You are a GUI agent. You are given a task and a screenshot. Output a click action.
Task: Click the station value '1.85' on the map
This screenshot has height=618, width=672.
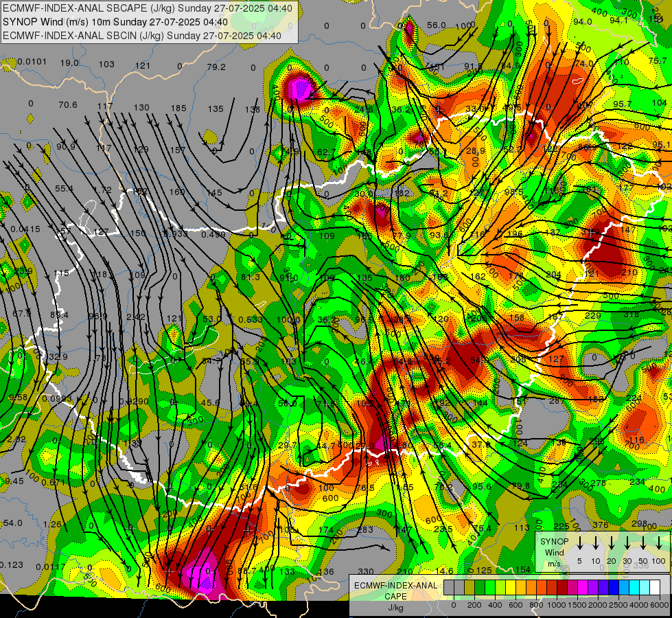point(404,488)
